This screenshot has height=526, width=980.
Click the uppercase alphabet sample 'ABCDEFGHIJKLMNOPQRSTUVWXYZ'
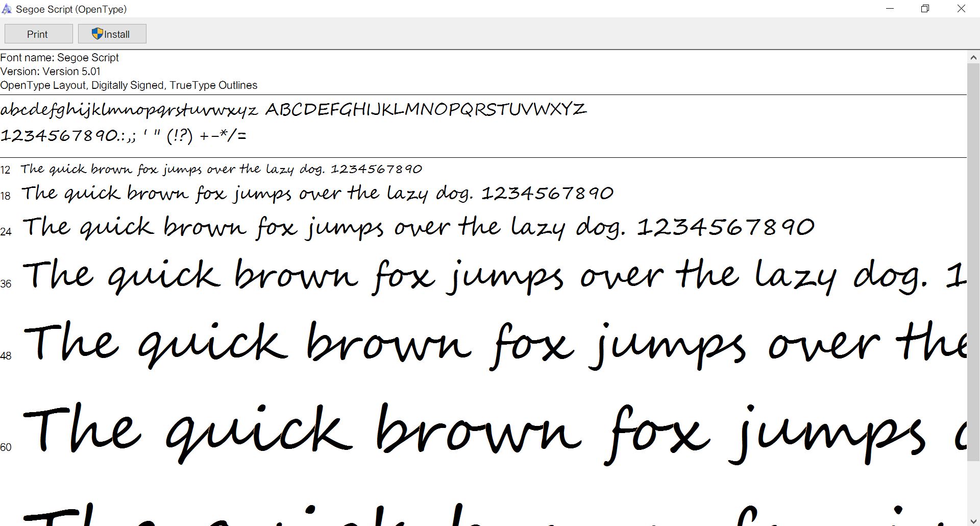coord(426,109)
